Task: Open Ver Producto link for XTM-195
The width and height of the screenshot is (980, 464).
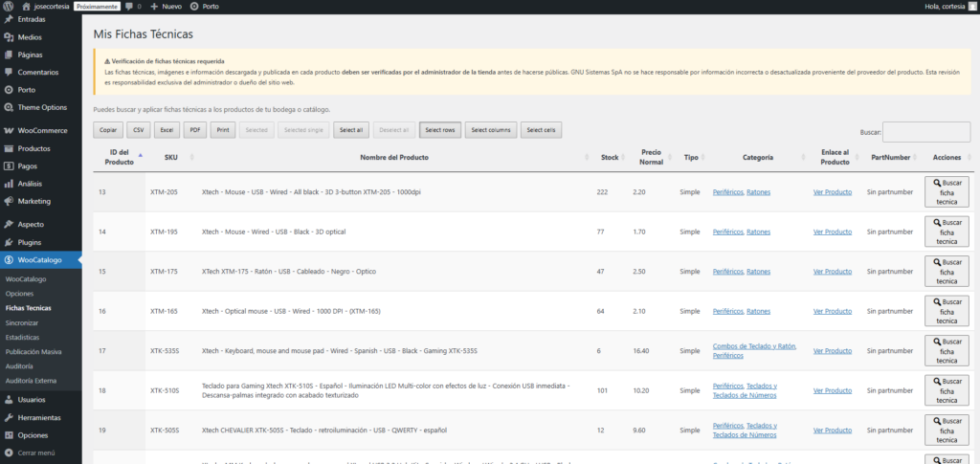Action: 832,232
